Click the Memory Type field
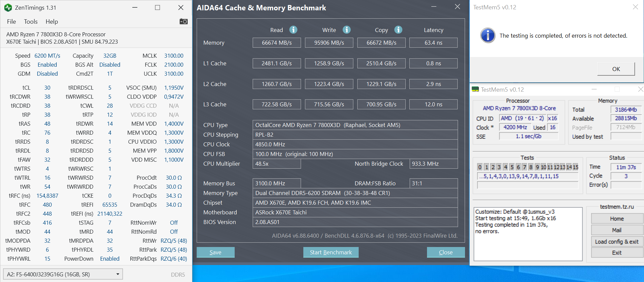Image resolution: width=644 pixels, height=282 pixels. 355,193
